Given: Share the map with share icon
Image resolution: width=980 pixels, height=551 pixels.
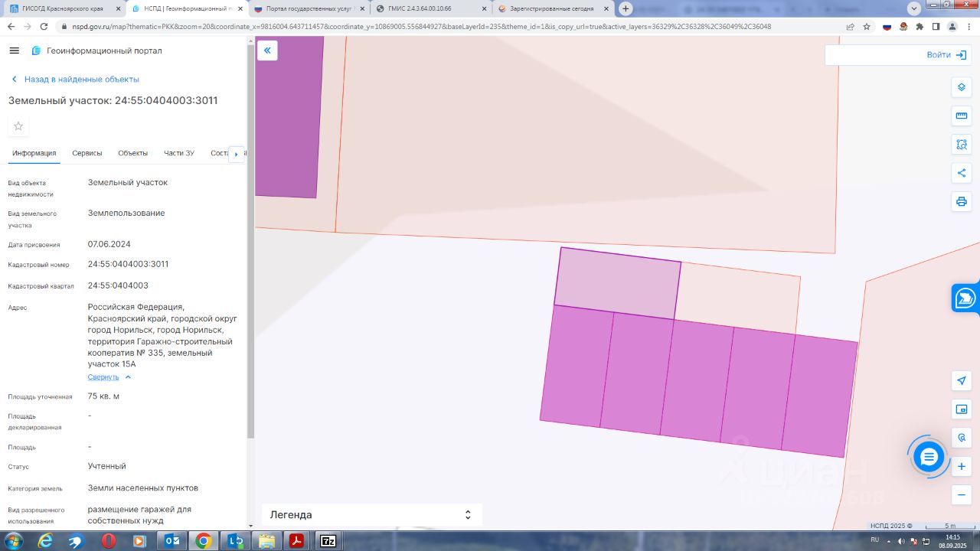Looking at the screenshot, I should 962,173.
